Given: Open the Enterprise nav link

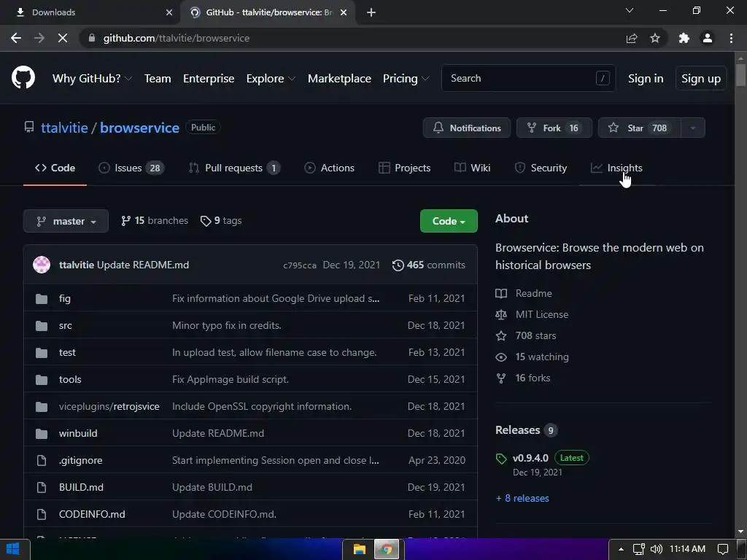Looking at the screenshot, I should click(209, 79).
